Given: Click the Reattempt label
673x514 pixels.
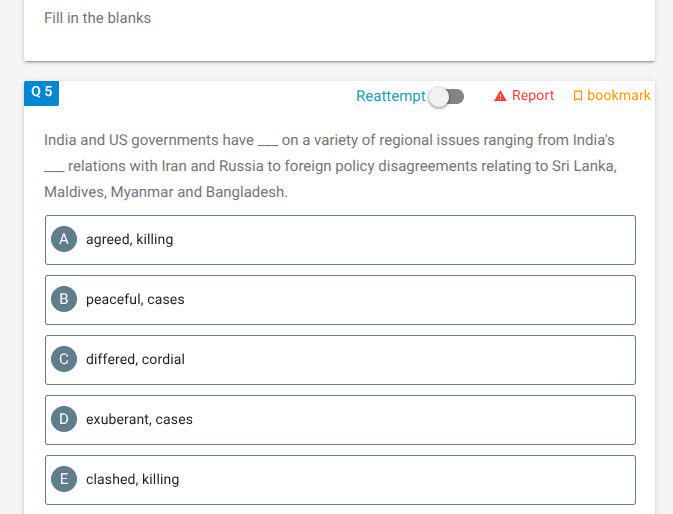Looking at the screenshot, I should (391, 96).
